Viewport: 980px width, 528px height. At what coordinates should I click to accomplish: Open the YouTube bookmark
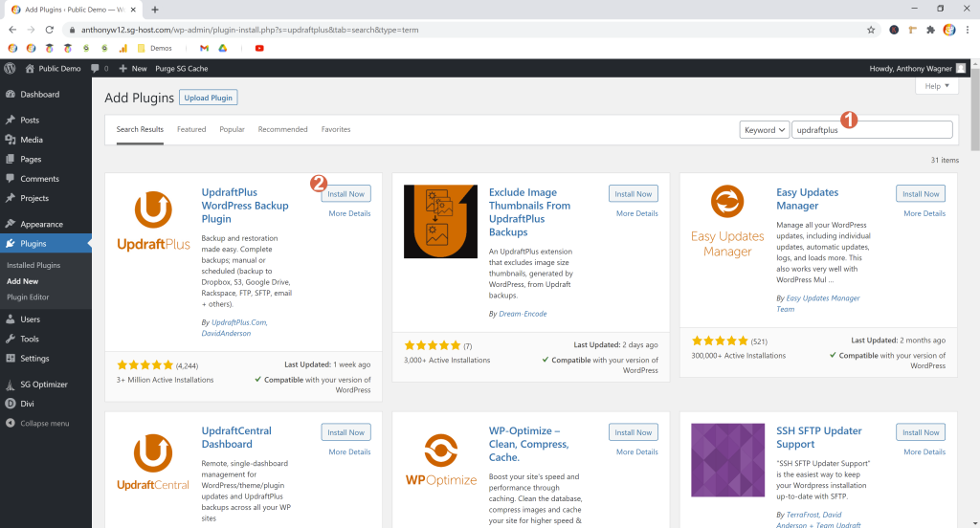click(259, 48)
